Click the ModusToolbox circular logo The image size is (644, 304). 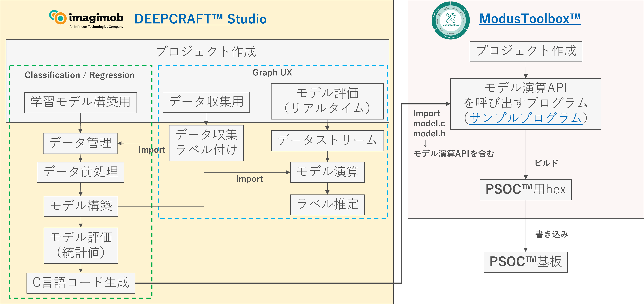click(x=450, y=20)
